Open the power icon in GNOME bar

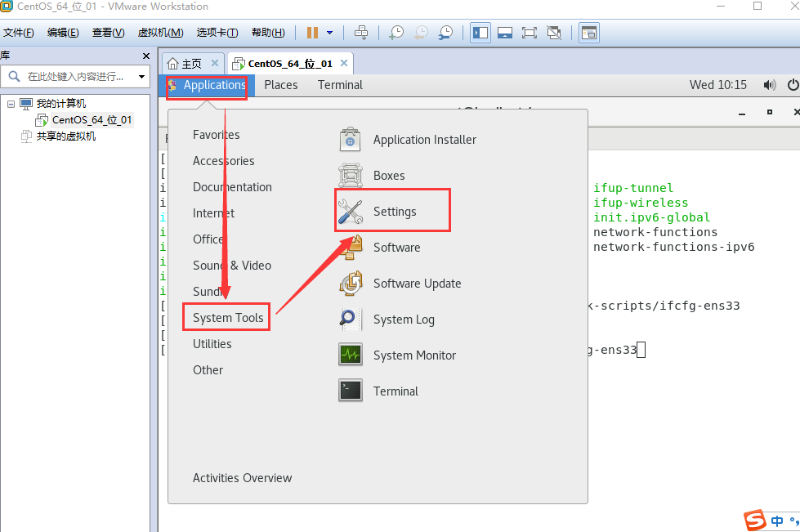pyautogui.click(x=793, y=85)
